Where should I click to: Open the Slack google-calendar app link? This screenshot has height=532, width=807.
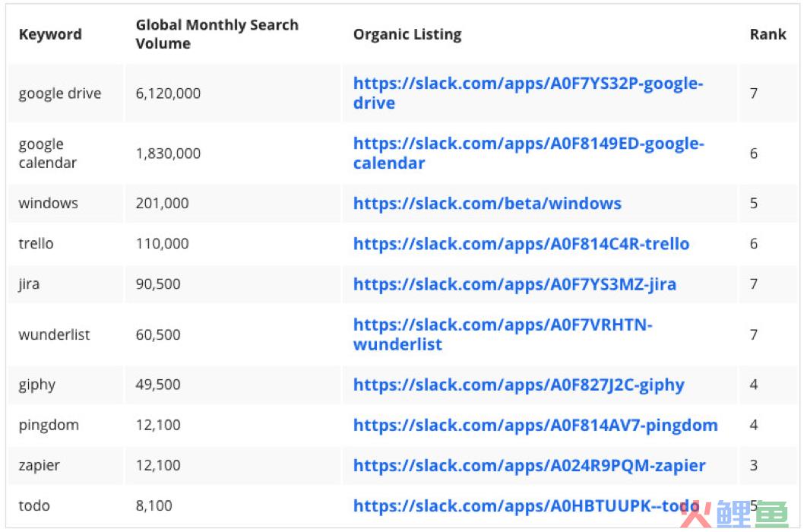pos(529,154)
